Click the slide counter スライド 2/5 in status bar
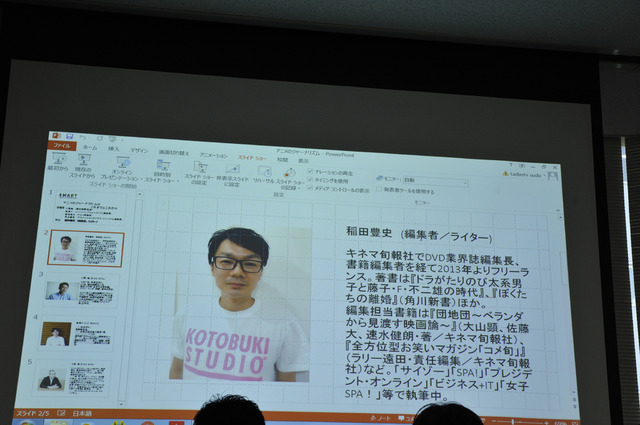 33,413
